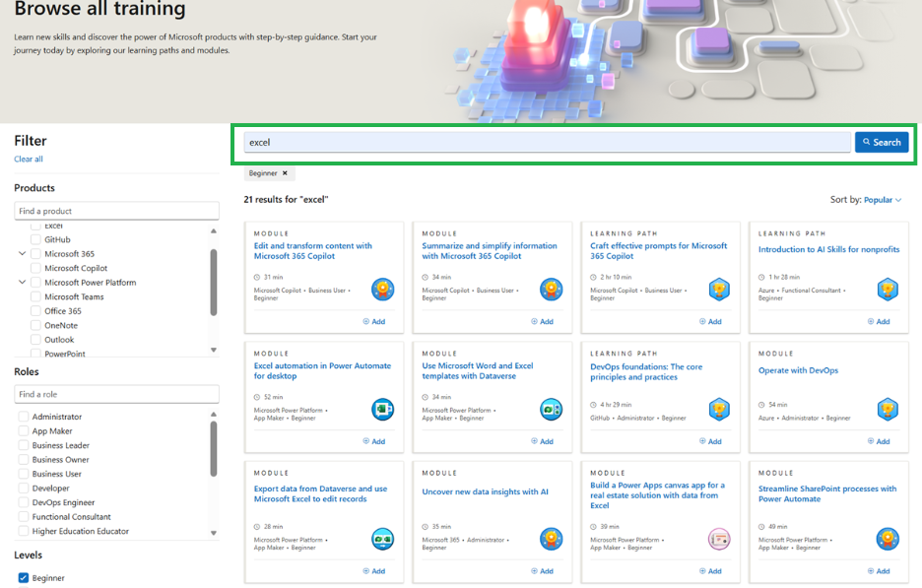Screen dimensions: 922x588
Task: Click the search box containing excel
Action: (x=547, y=142)
